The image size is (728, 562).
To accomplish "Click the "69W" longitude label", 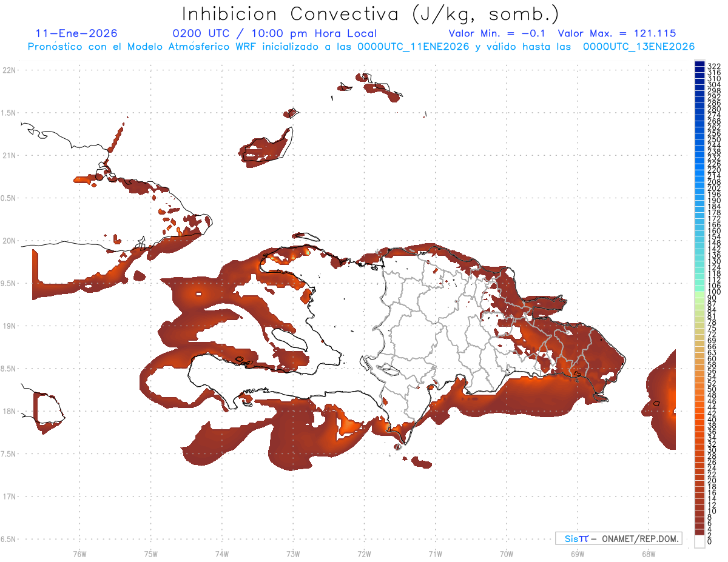I will click(578, 554).
